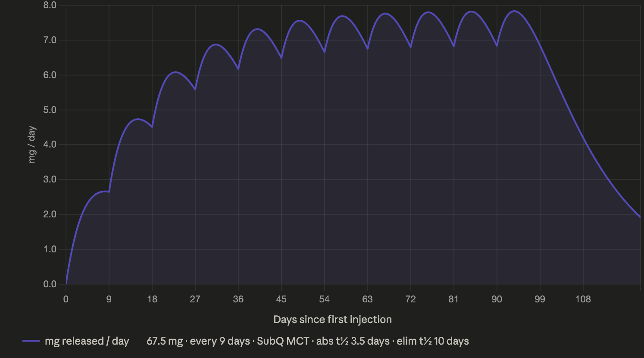
Task: Click x-axis tick label 81
Action: [453, 299]
